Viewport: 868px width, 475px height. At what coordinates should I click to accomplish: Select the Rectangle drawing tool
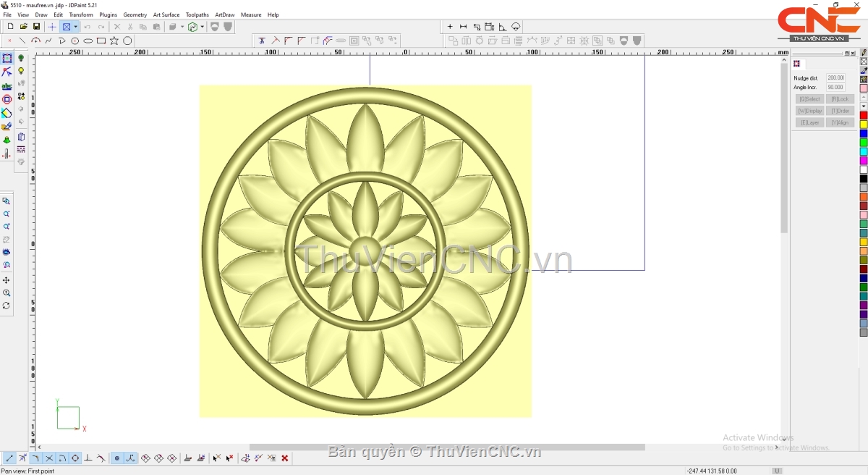[x=101, y=41]
